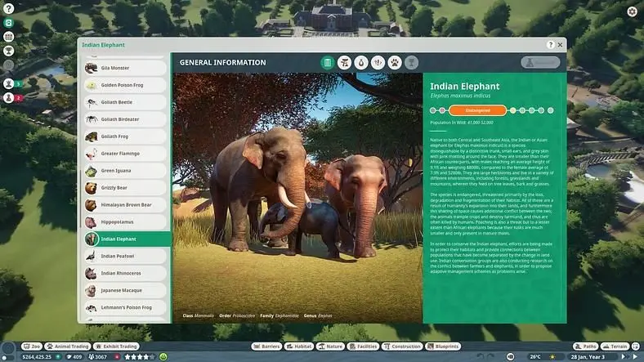This screenshot has height=362, width=644.
Task: Click the cash balance $264,425.25
Action: (x=37, y=357)
